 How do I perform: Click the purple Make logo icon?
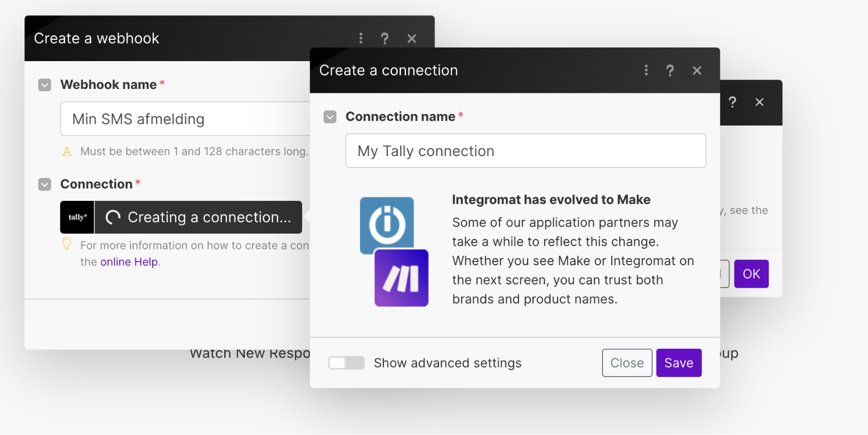pyautogui.click(x=401, y=278)
